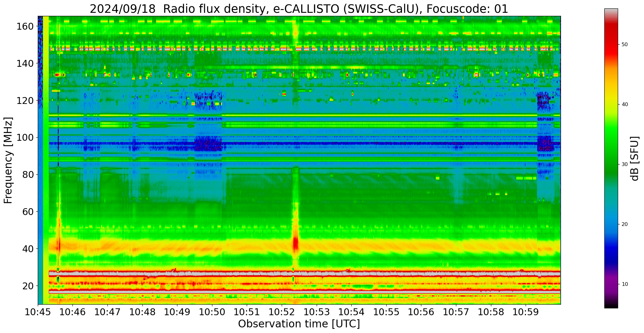Click the 160 frequency tick label
This screenshot has width=644, height=333.
(x=25, y=27)
